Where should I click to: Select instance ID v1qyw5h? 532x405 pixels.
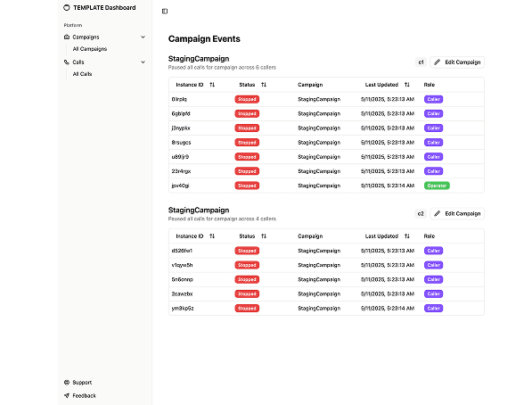182,265
